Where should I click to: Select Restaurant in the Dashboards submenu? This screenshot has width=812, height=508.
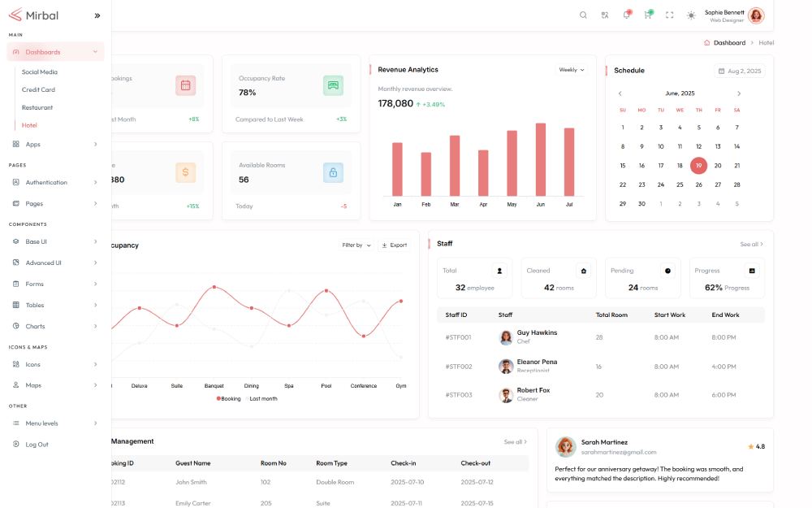[37, 107]
